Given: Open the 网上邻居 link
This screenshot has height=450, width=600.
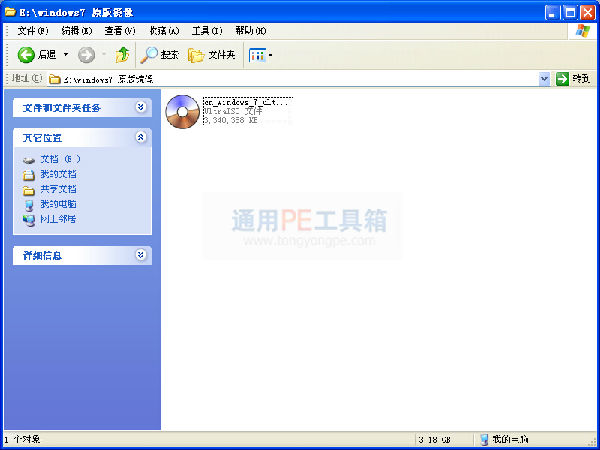Looking at the screenshot, I should pyautogui.click(x=58, y=219).
